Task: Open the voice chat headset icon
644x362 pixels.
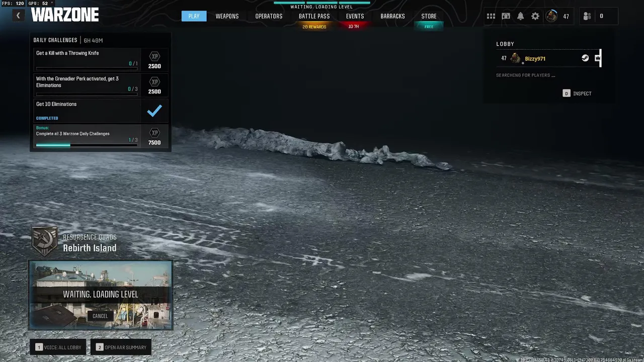Action: (x=506, y=16)
